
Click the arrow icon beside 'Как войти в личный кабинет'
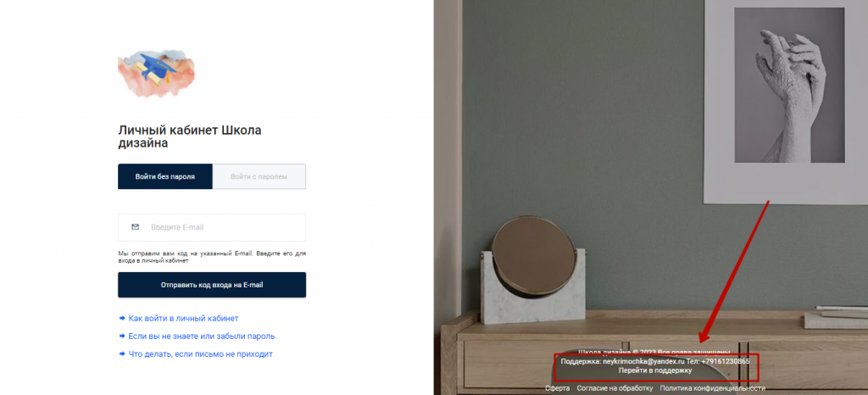(122, 319)
